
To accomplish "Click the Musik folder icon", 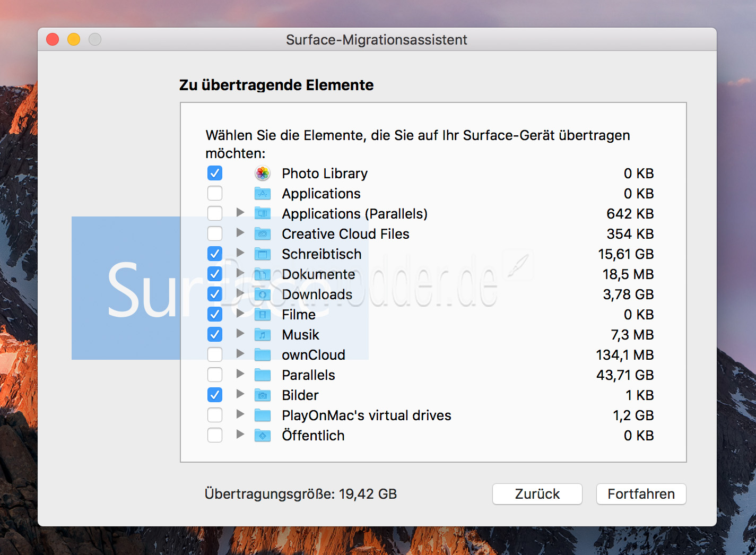I will point(263,334).
